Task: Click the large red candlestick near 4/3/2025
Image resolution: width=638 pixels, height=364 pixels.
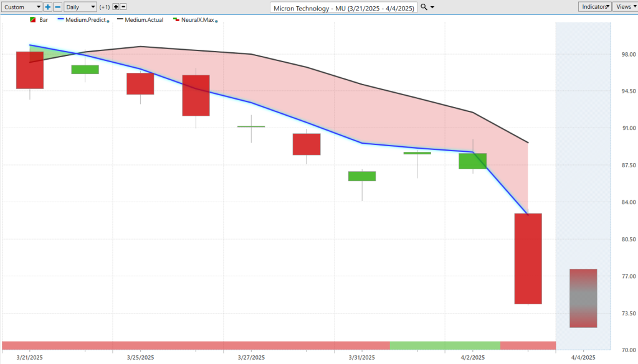Action: 528,259
